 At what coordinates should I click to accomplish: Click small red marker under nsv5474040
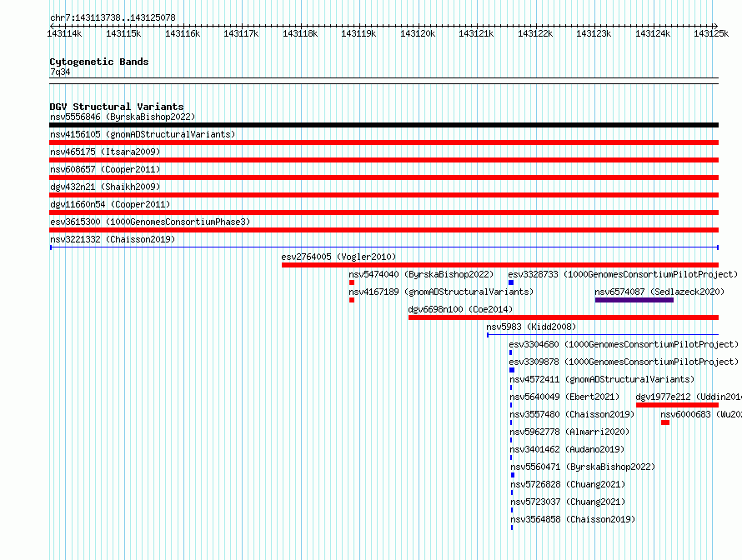click(352, 282)
